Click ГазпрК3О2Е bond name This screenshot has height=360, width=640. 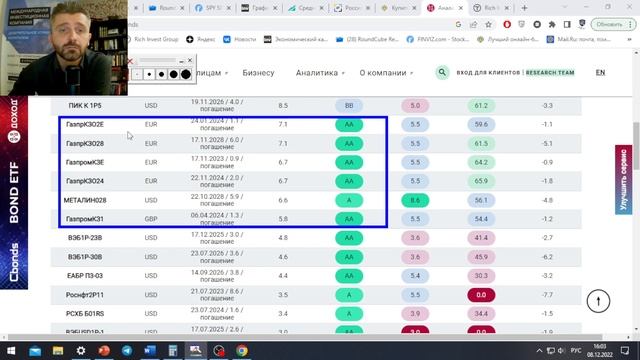point(85,124)
